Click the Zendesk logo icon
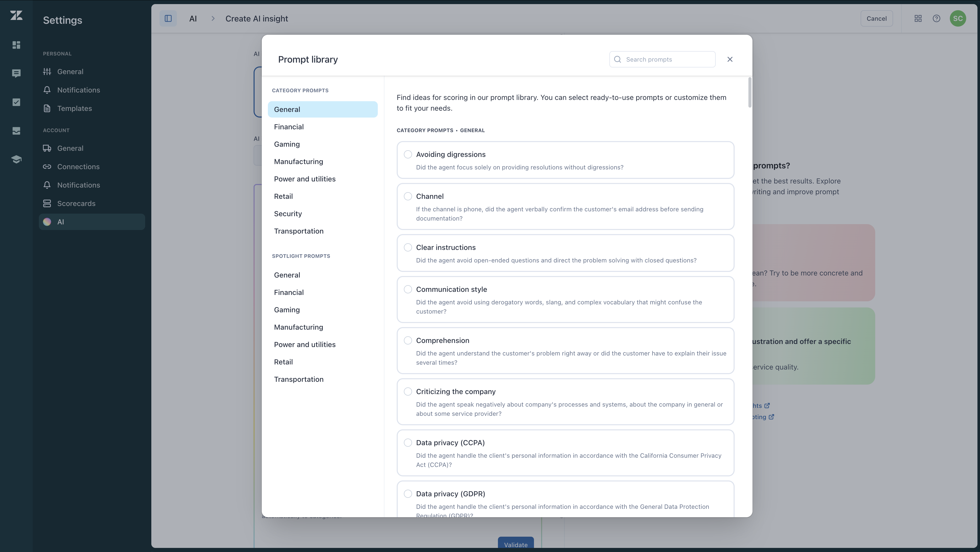Screen dimensions: 980x552 tap(16, 15)
